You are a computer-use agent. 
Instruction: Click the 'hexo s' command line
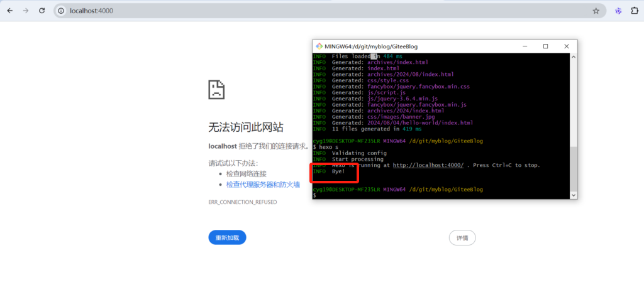(326, 147)
